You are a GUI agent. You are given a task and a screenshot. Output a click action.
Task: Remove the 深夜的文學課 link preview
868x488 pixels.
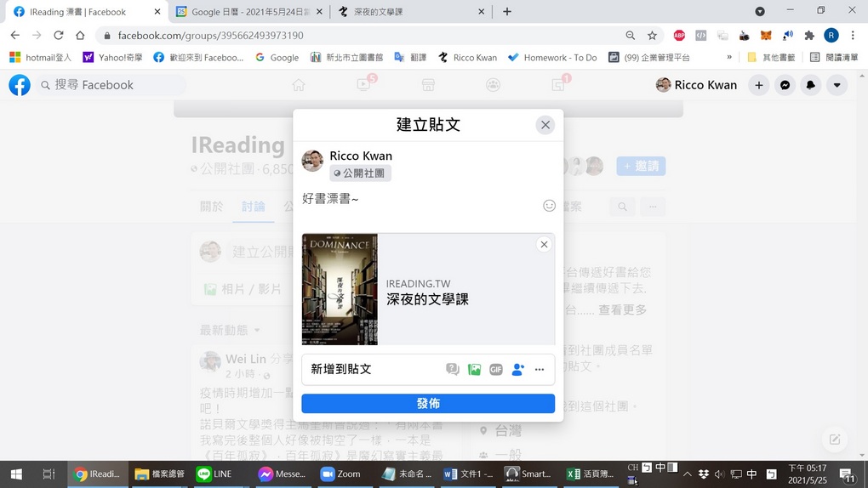[544, 245]
